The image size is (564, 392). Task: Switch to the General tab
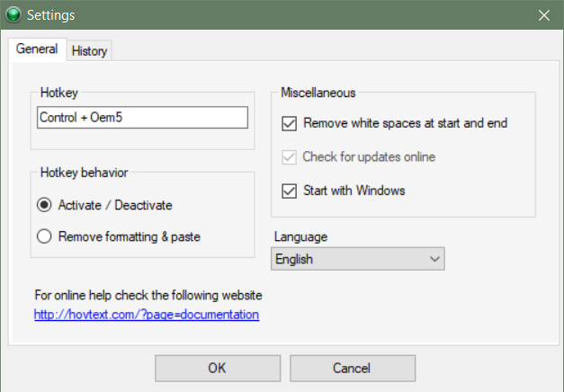pos(37,49)
